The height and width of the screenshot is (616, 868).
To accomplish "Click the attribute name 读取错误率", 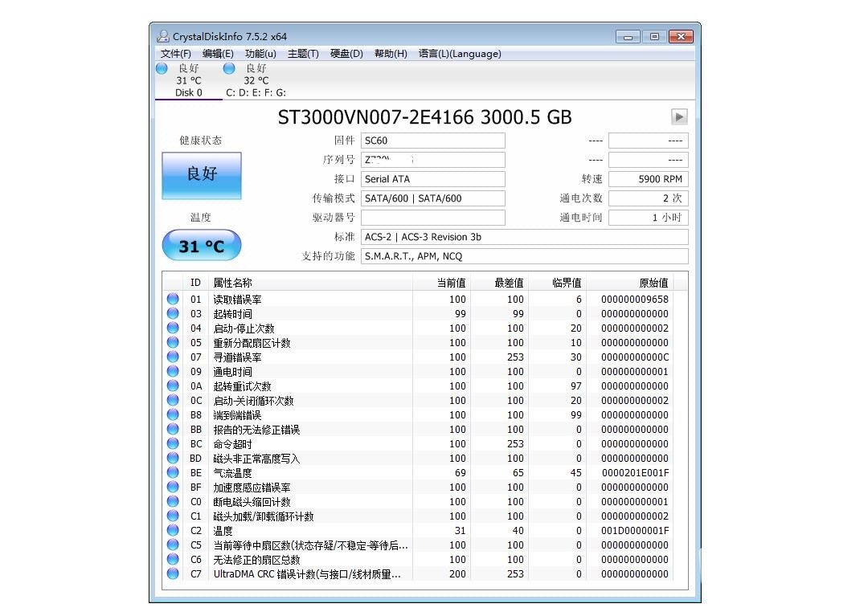I will click(x=237, y=299).
